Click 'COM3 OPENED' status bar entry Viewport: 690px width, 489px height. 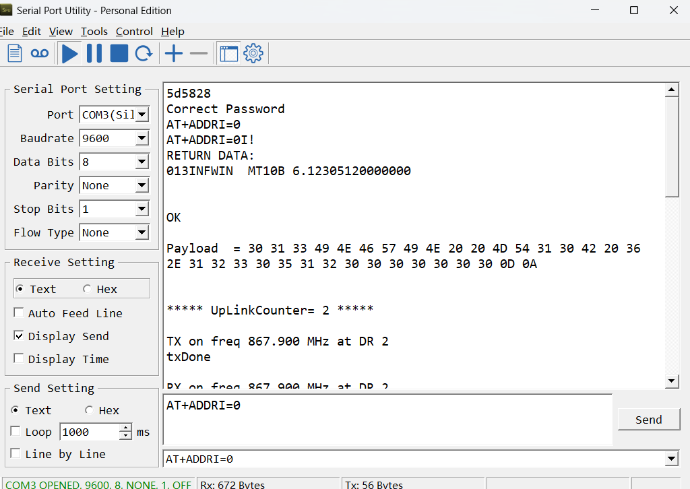(x=99, y=484)
